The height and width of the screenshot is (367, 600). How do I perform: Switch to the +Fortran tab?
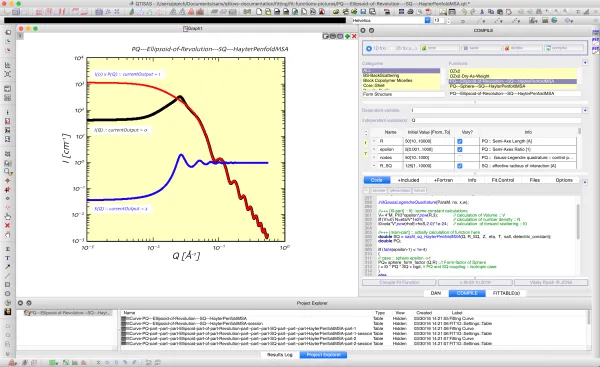coord(443,180)
